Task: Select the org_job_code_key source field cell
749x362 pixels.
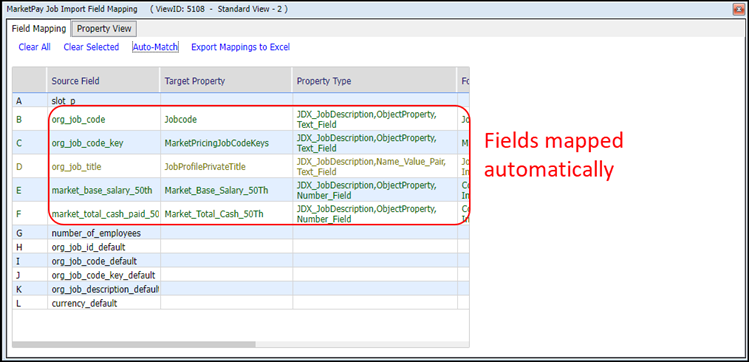Action: pyautogui.click(x=104, y=143)
